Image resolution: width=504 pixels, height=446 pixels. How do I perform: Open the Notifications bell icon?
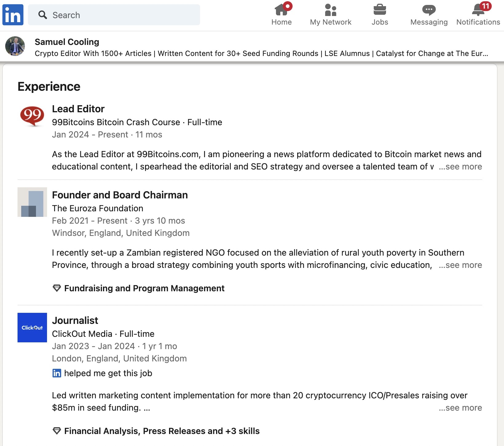pyautogui.click(x=478, y=10)
